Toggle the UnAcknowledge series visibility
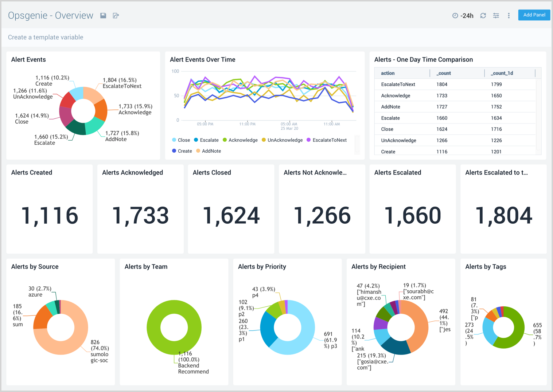 (263, 140)
